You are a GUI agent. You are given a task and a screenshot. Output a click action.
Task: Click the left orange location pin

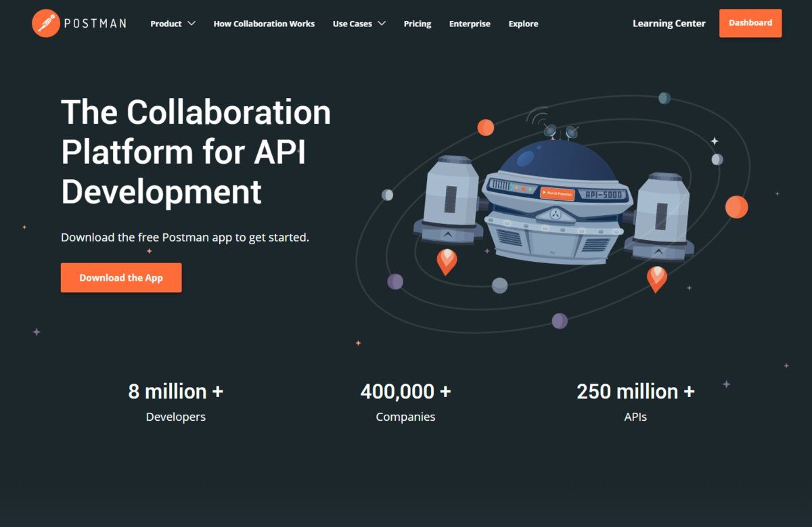447,260
